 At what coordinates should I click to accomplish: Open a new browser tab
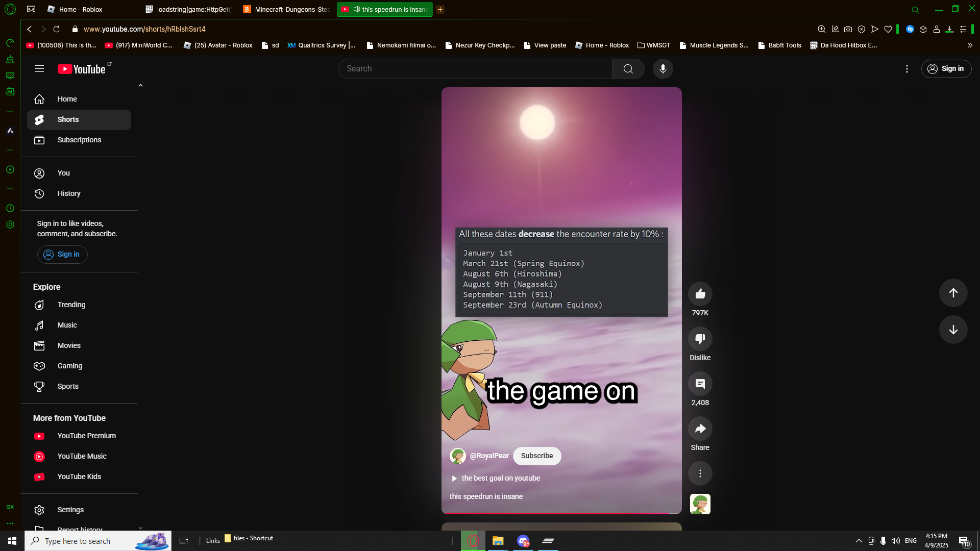(x=440, y=9)
